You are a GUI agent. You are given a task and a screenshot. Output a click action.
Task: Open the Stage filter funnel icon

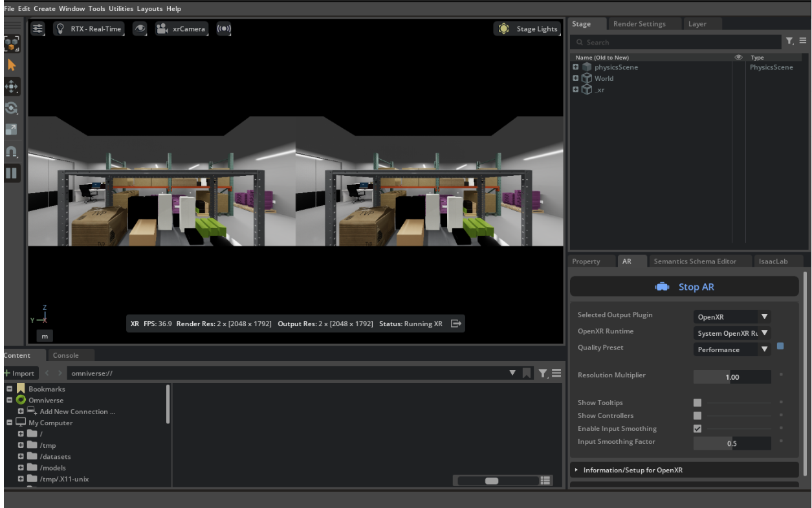coord(789,41)
